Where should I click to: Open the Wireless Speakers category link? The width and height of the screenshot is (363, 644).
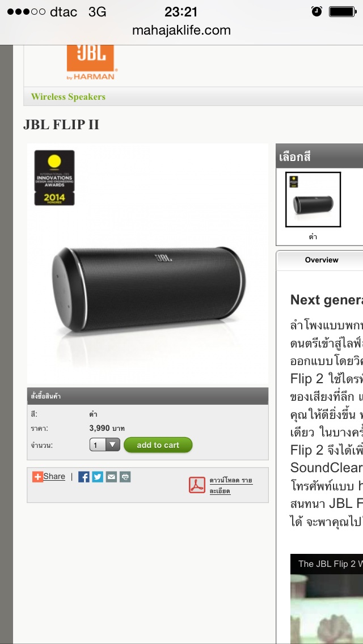click(68, 97)
